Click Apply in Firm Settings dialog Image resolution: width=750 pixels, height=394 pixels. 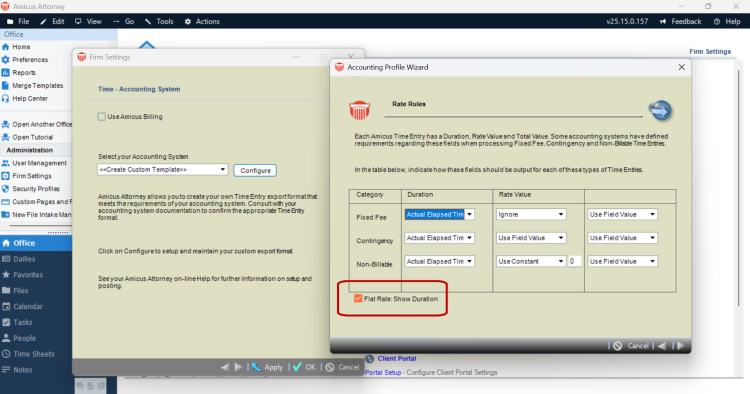coord(268,367)
